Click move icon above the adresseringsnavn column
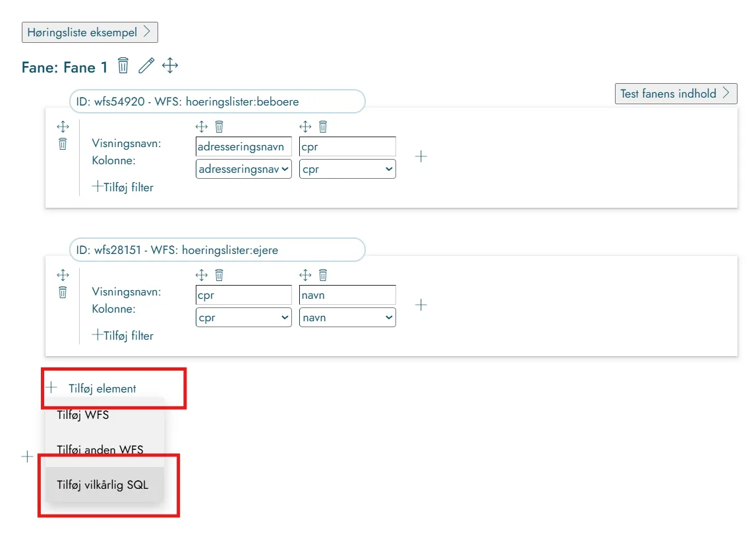Image resolution: width=756 pixels, height=533 pixels. 202,127
